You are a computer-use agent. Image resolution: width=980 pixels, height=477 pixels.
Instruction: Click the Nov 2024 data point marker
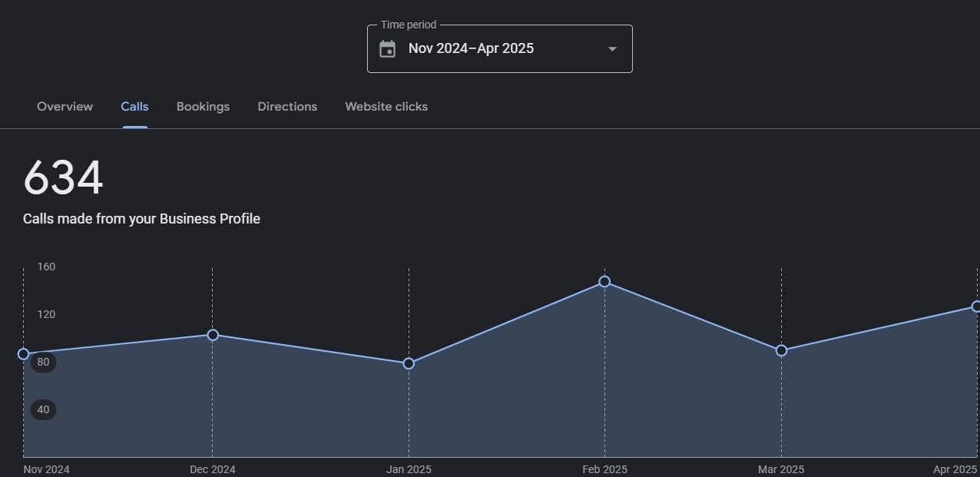(x=23, y=354)
